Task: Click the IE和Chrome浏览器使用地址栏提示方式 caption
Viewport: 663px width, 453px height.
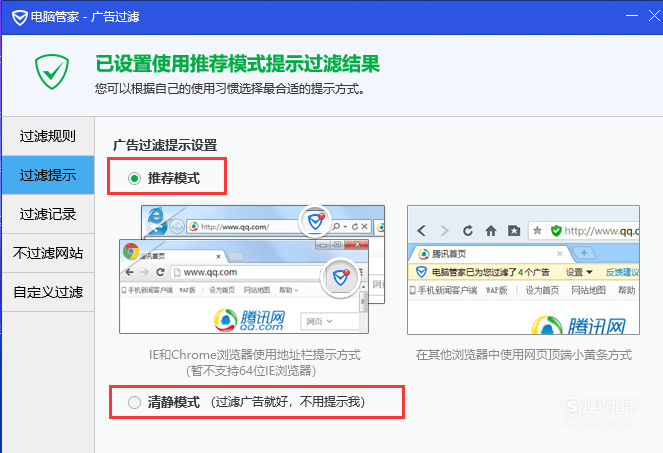Action: click(255, 354)
